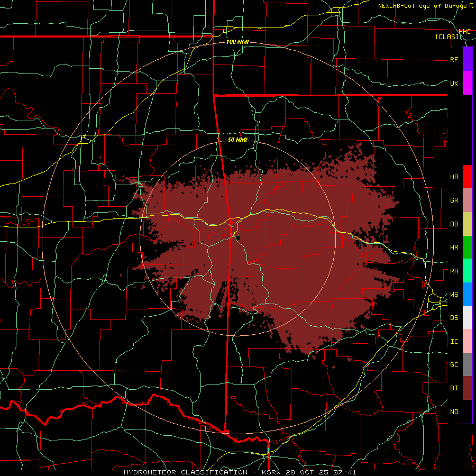Viewport: 476px width, 476px height.
Task: Click the UK magenta legend swatch
Action: (467, 83)
